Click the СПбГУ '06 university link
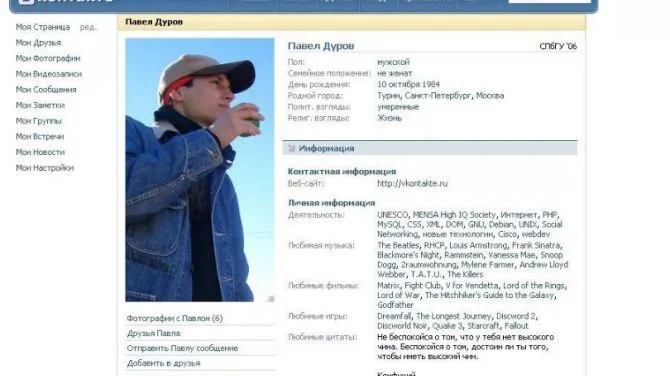Viewport: 670px width, 376px height. point(558,46)
